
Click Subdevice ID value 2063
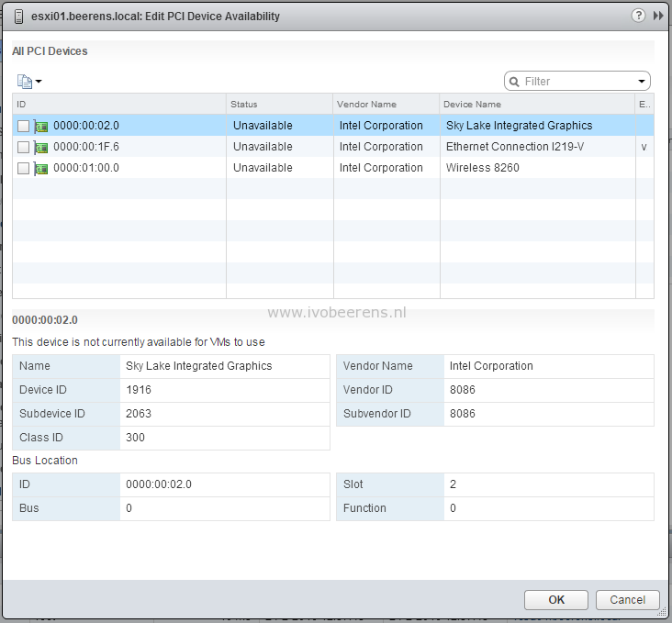[x=139, y=414]
